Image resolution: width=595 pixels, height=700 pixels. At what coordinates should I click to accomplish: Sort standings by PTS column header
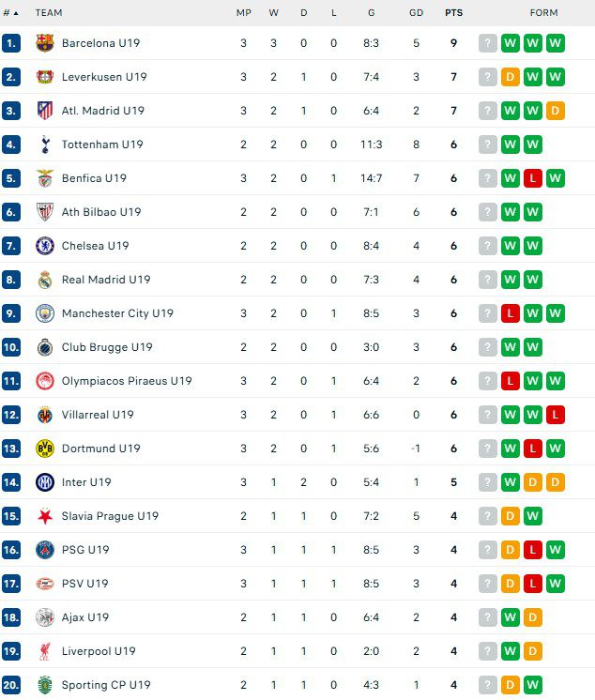pos(453,13)
